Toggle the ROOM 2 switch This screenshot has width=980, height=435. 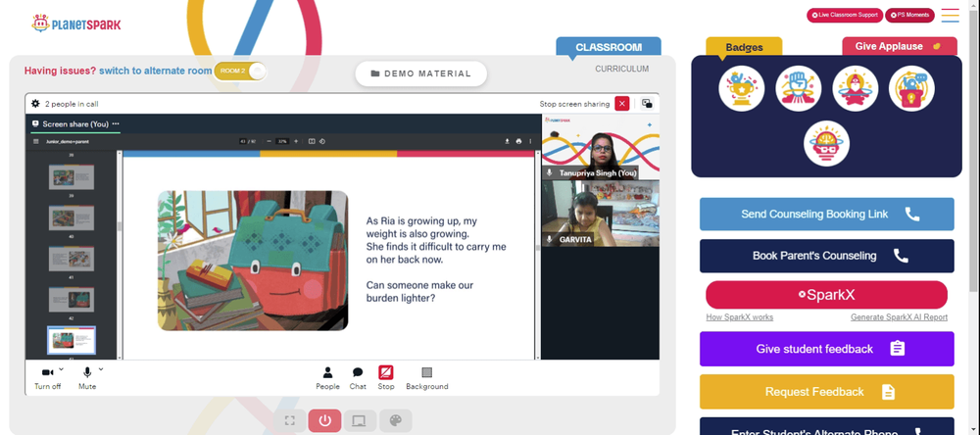240,71
